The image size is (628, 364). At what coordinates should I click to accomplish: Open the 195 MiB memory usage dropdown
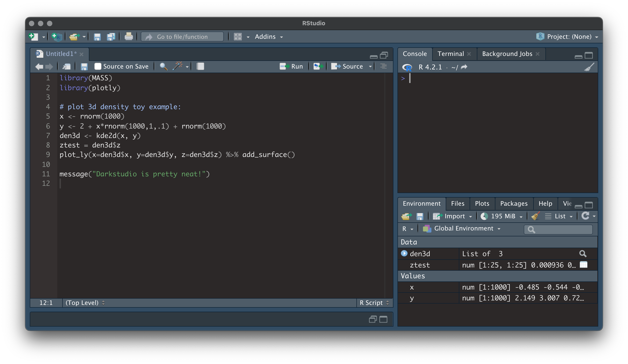(x=501, y=216)
